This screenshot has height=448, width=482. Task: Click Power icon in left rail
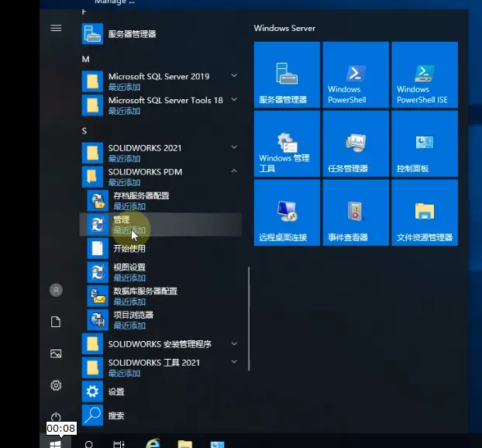(56, 417)
